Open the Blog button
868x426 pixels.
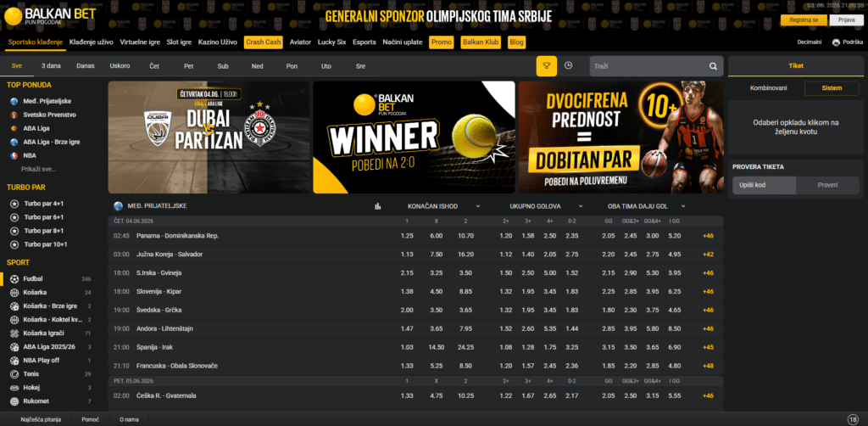[516, 42]
